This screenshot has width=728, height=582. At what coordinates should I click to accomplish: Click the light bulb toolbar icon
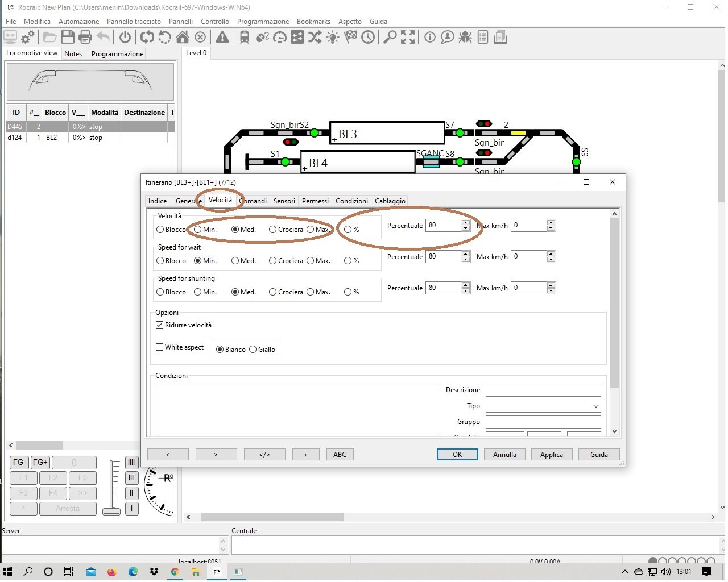tap(333, 38)
